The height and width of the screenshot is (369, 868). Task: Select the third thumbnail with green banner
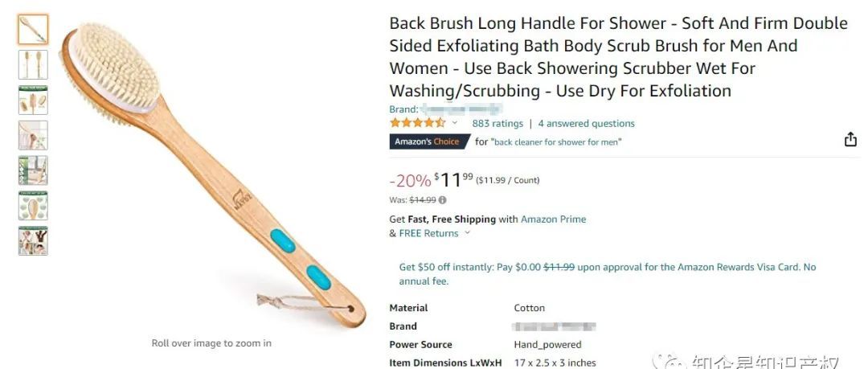pos(33,100)
